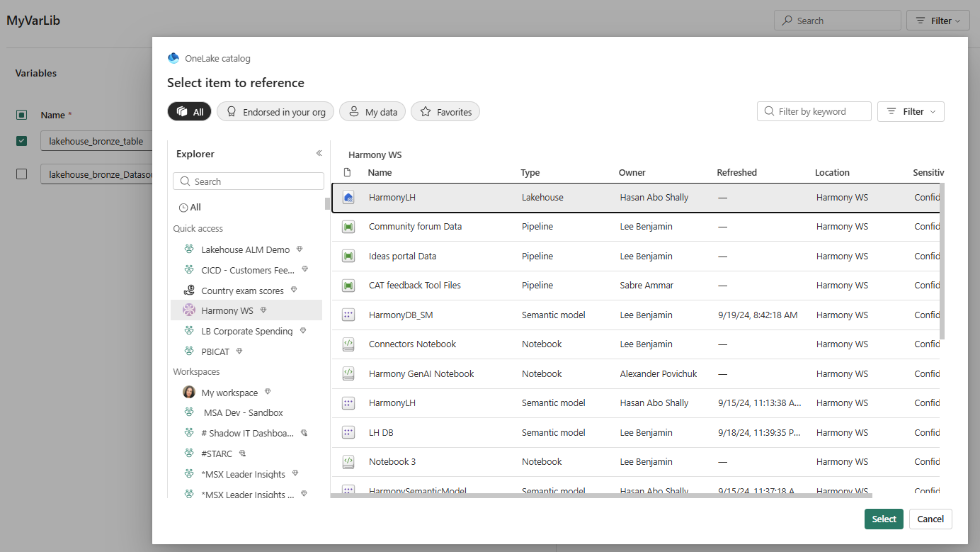
Task: Click the Country exam scores workspace icon
Action: pos(189,291)
